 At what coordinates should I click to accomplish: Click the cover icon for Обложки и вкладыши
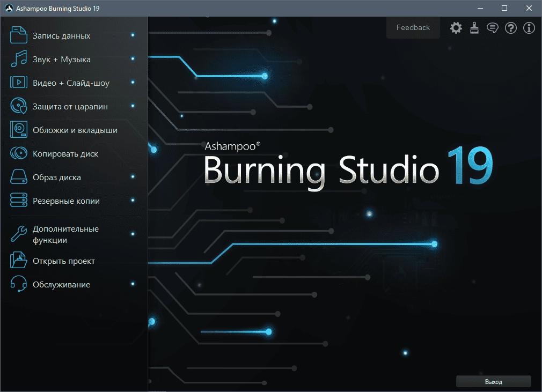tap(19, 130)
